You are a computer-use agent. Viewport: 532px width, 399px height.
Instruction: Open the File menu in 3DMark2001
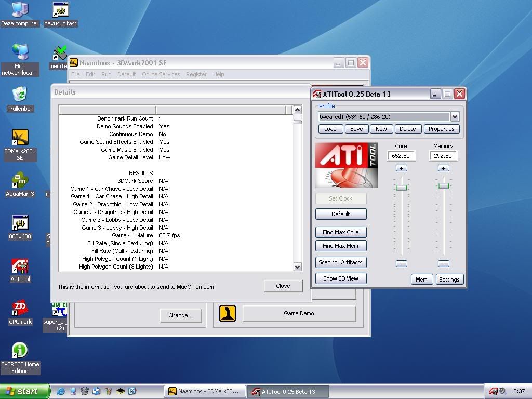[x=75, y=74]
